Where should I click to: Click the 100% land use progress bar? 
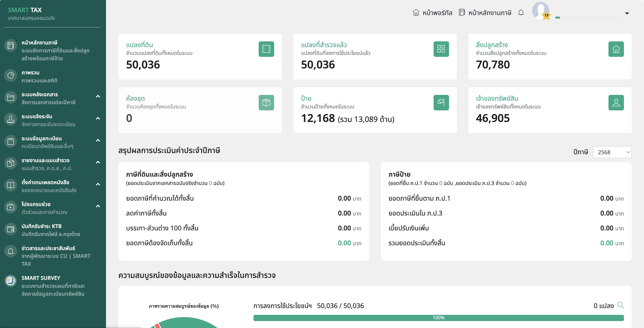[x=438, y=318]
